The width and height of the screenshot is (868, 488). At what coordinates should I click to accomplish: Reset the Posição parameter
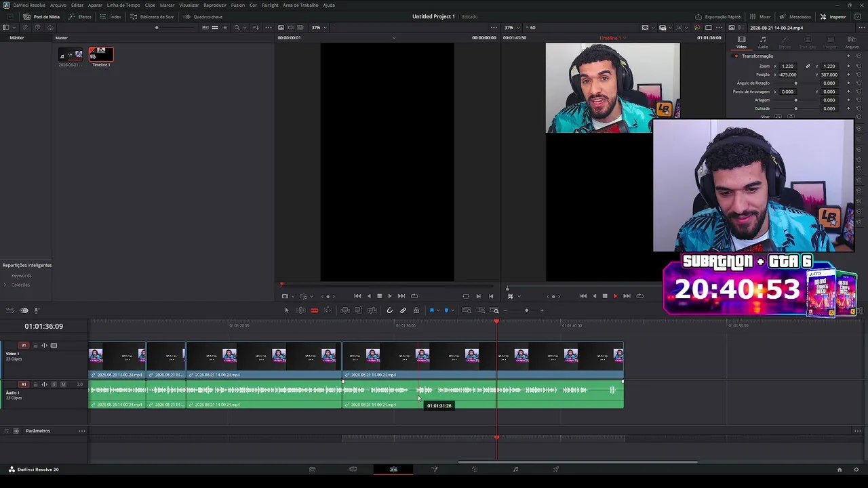pos(859,75)
